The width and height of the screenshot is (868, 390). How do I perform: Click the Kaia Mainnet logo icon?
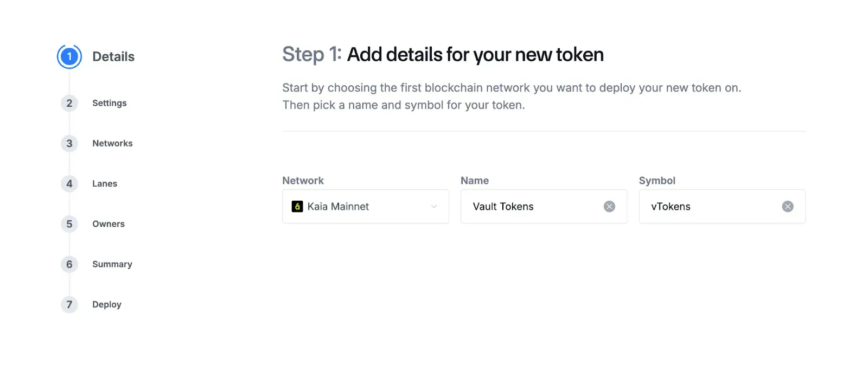297,207
